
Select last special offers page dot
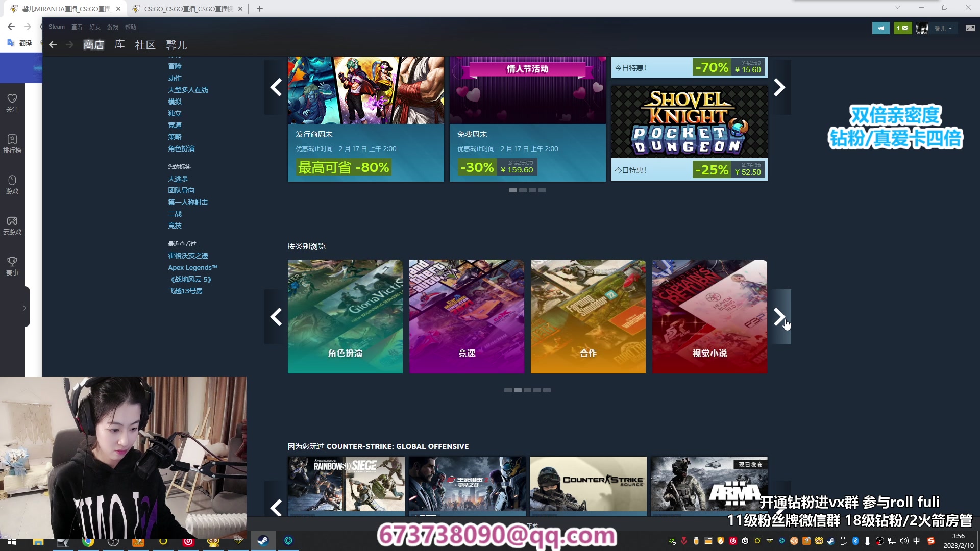click(x=542, y=190)
